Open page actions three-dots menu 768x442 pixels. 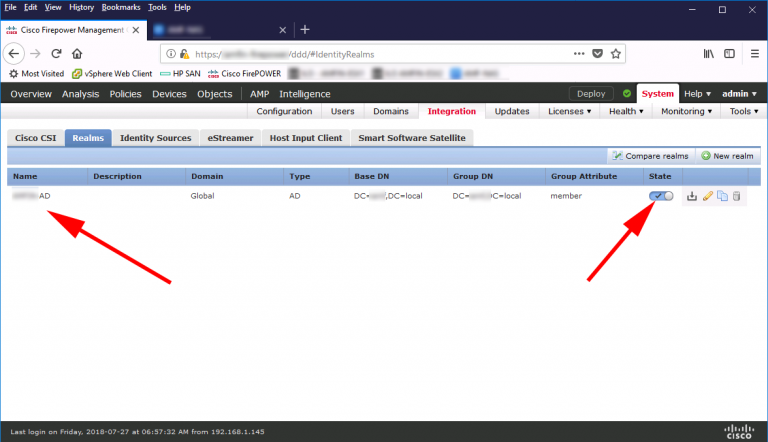(579, 54)
